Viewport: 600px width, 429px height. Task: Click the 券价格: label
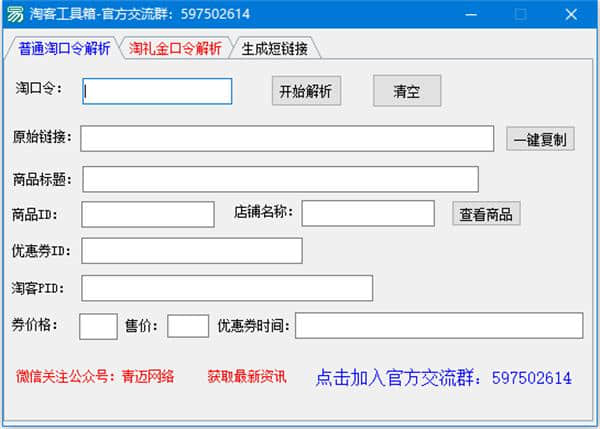pyautogui.click(x=34, y=325)
